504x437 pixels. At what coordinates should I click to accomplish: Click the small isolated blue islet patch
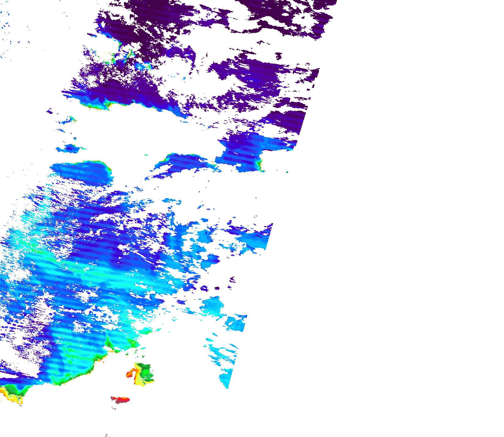[x=70, y=149]
